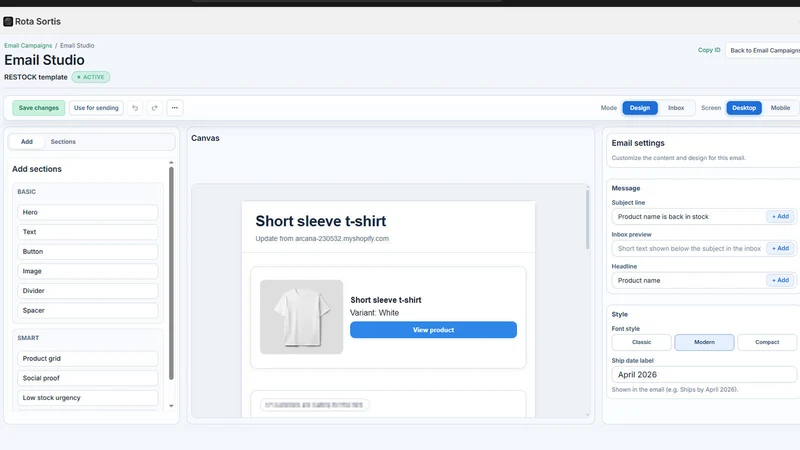The width and height of the screenshot is (800, 450).
Task: Add variable to Headline
Action: [780, 280]
